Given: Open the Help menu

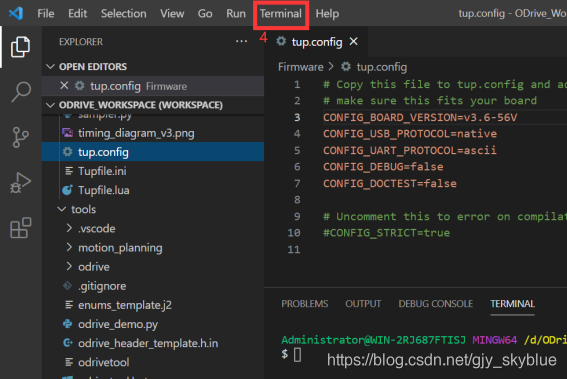Looking at the screenshot, I should point(327,14).
